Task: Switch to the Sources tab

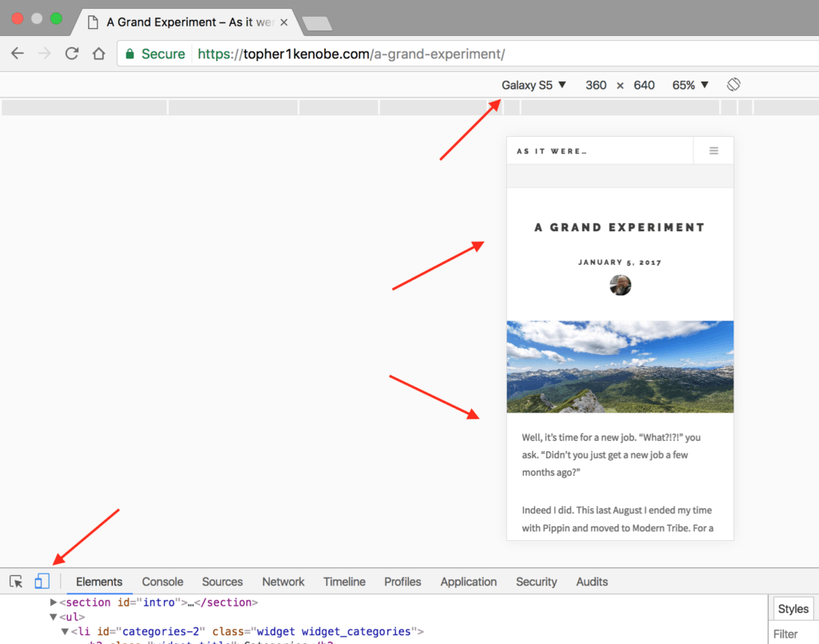Action: coord(222,582)
